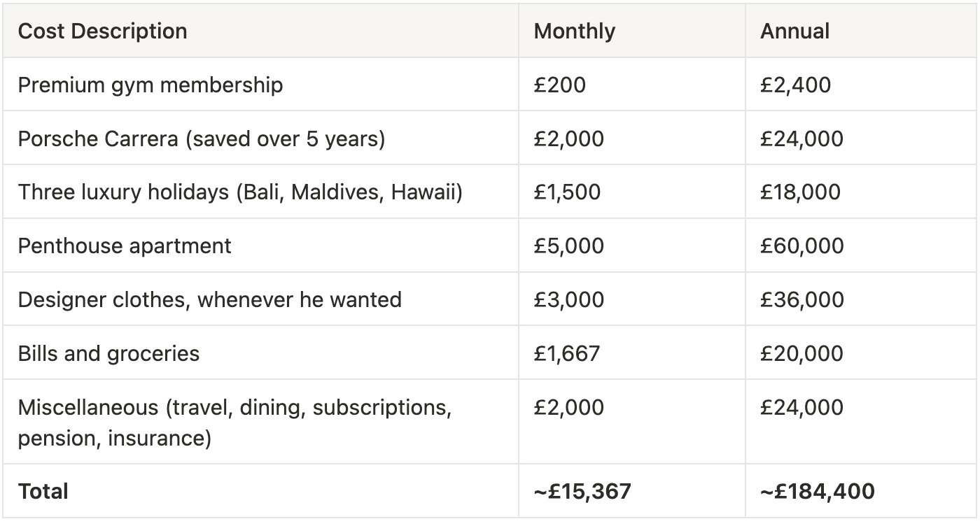The width and height of the screenshot is (980, 526).
Task: Click the £60,000 annual penthouse cell
Action: point(860,246)
